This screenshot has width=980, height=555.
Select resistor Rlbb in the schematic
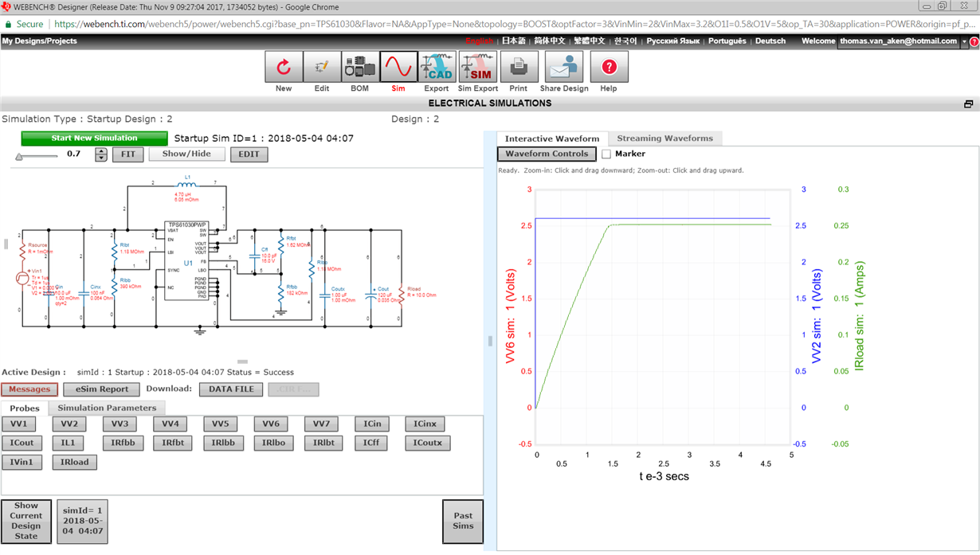115,287
